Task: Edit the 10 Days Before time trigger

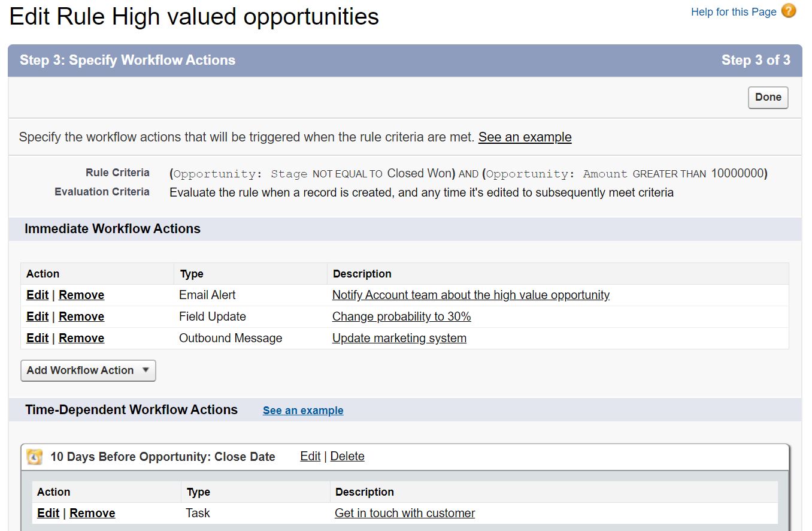Action: click(310, 456)
